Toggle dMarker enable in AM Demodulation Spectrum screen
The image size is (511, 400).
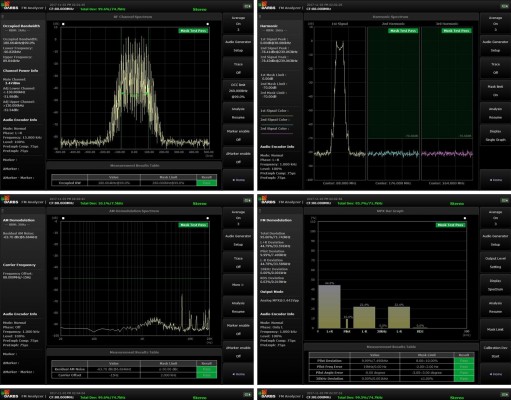[x=238, y=352]
